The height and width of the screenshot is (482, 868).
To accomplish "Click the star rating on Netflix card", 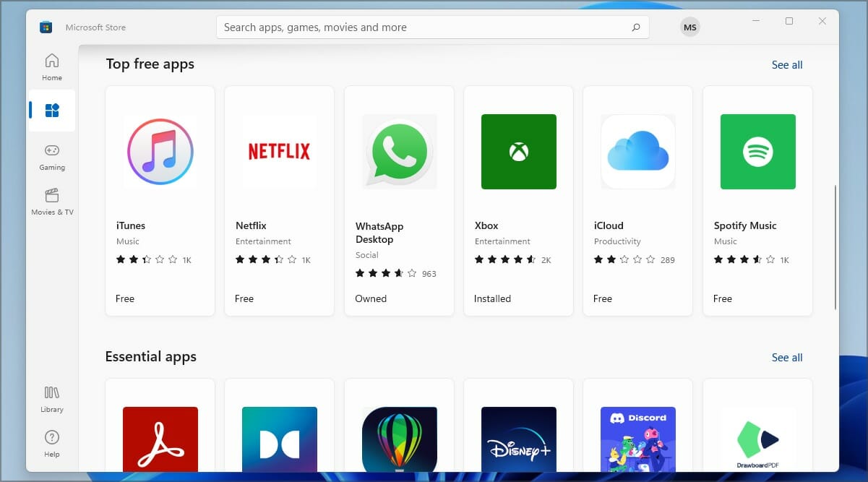I will pyautogui.click(x=266, y=259).
